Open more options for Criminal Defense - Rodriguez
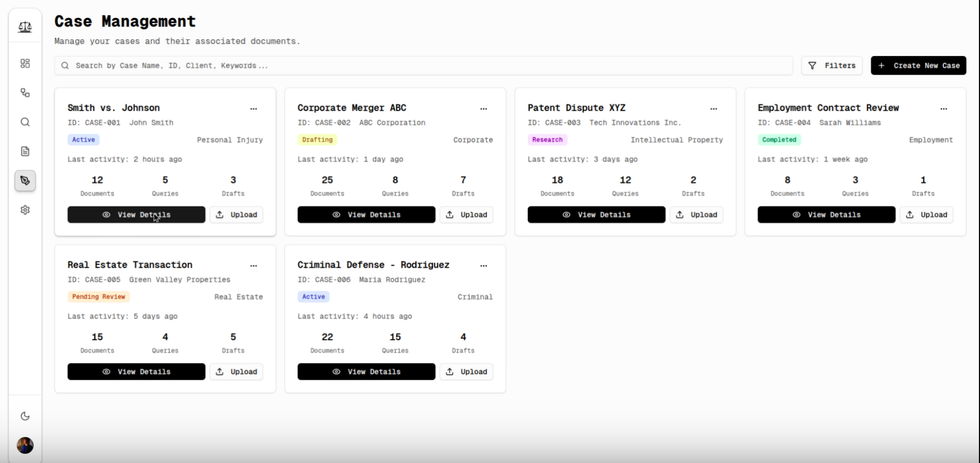 click(483, 266)
